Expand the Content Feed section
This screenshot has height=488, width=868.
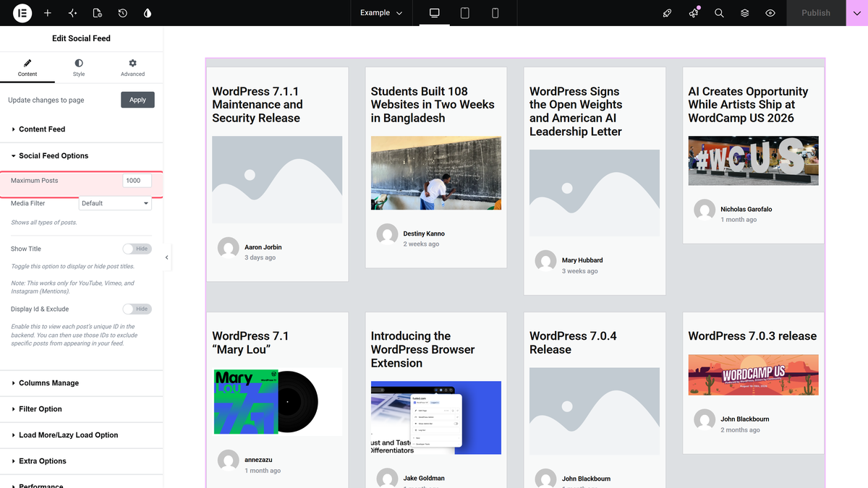click(x=82, y=129)
